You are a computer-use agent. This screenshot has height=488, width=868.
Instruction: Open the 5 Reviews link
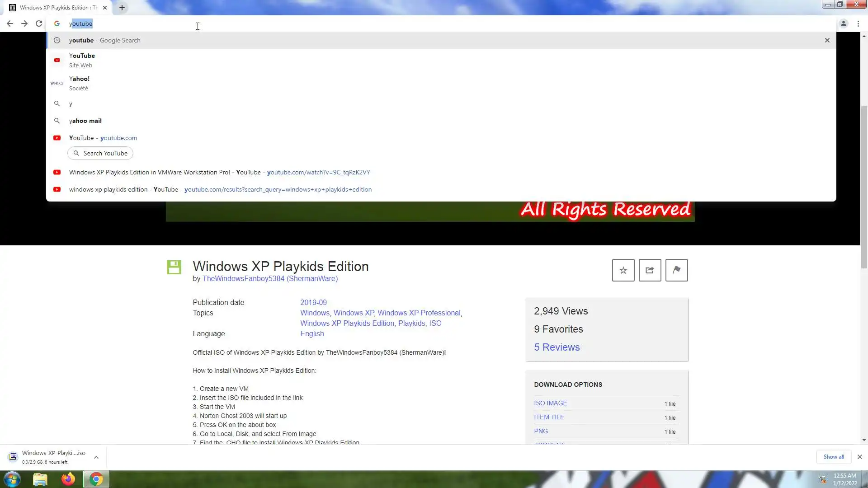[557, 347]
